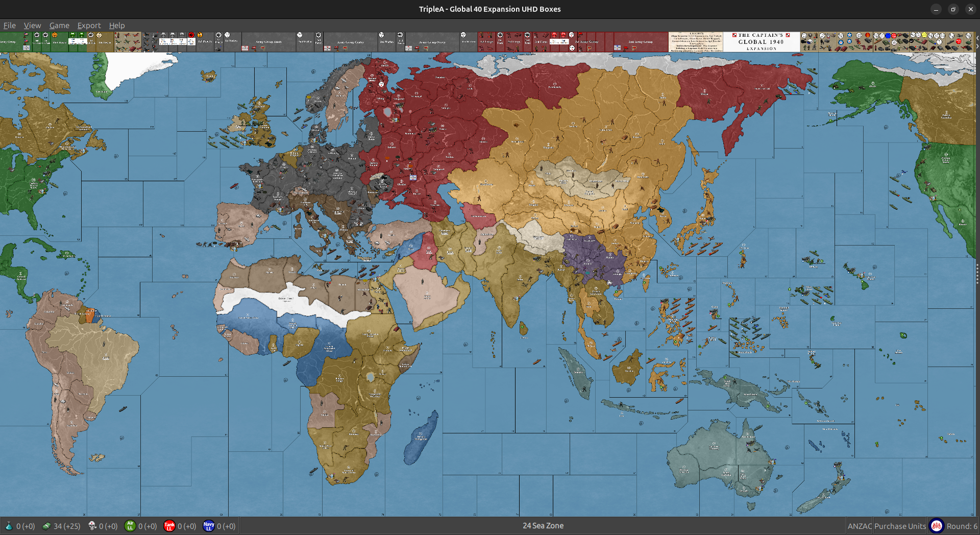Click the 'Purchase Units' phase label
This screenshot has width=980, height=535.
pyautogui.click(x=900, y=526)
